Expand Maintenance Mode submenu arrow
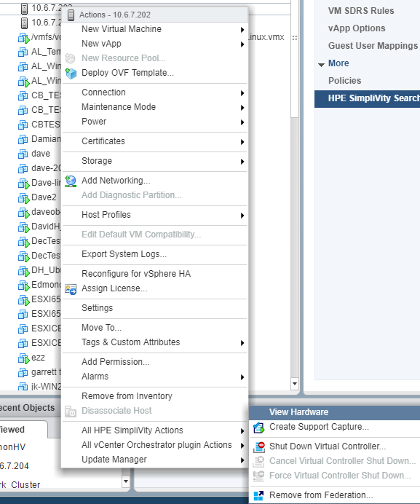Screen dimensions: 420x504 242,108
